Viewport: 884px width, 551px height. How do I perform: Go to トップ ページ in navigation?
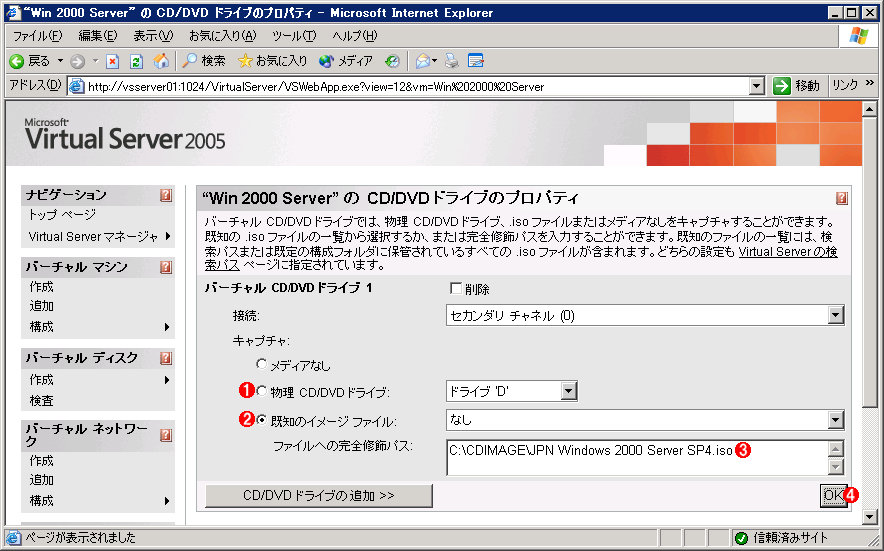(x=63, y=214)
